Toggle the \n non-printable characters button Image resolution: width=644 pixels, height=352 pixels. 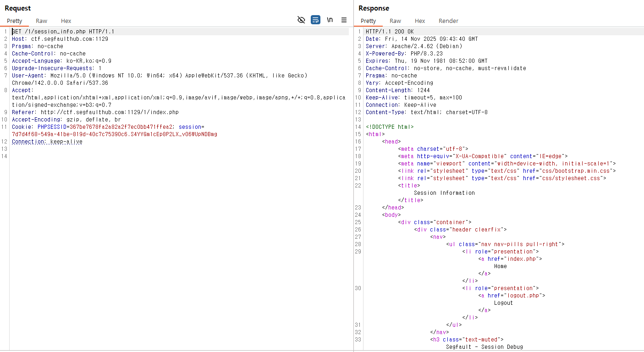point(330,20)
